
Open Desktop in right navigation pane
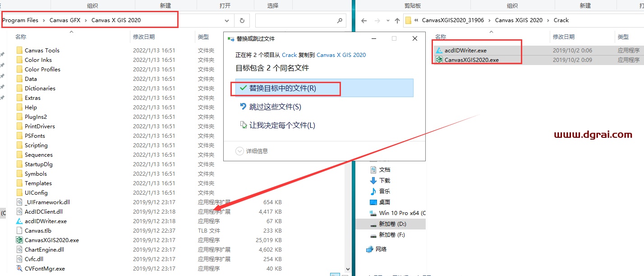(385, 202)
